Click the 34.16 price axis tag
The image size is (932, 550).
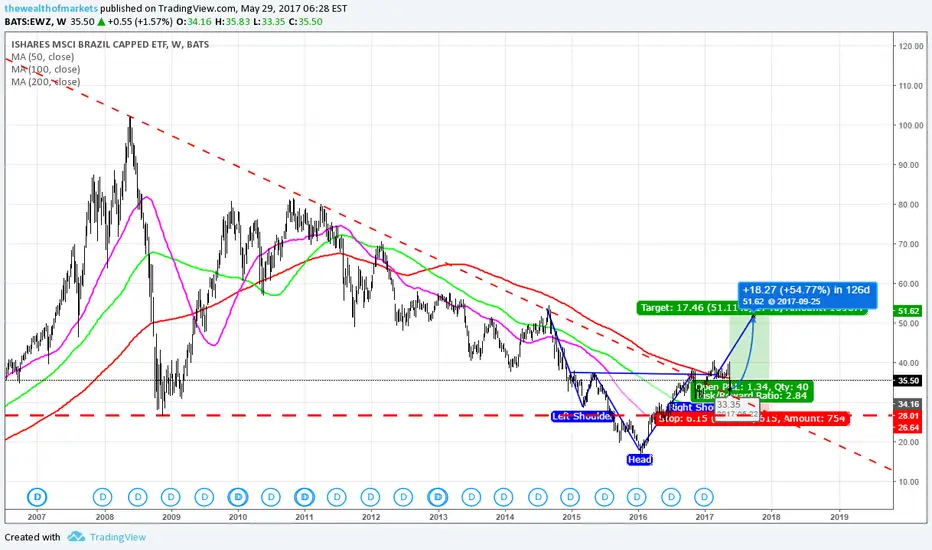coord(908,404)
